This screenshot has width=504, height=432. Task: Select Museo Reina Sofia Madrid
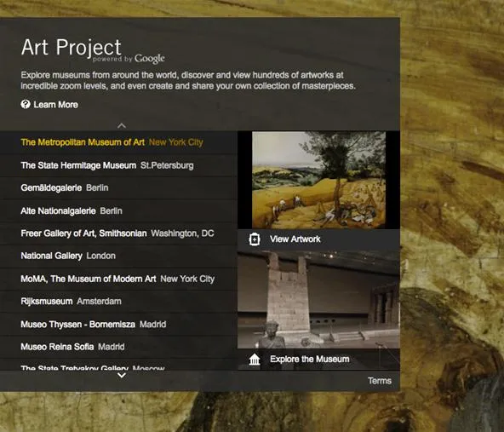tap(118, 347)
